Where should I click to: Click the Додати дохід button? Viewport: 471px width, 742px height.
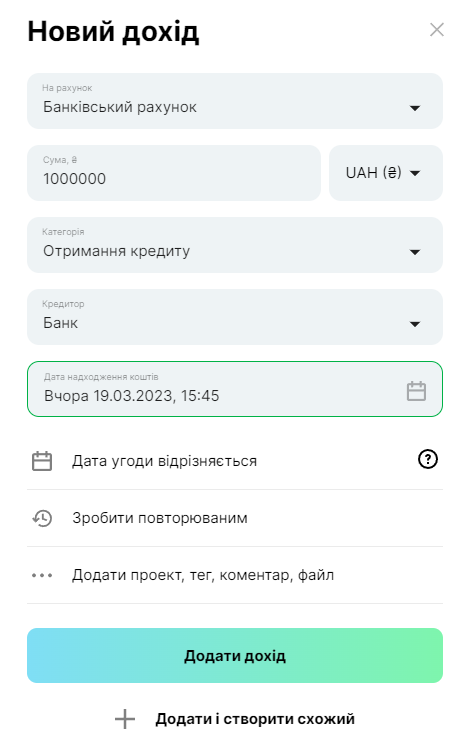click(x=235, y=655)
